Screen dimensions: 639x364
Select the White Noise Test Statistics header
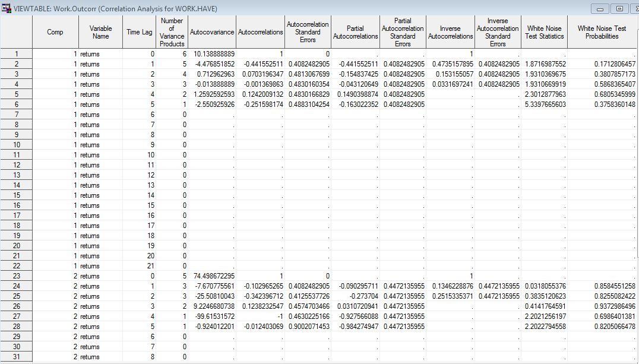pyautogui.click(x=544, y=32)
